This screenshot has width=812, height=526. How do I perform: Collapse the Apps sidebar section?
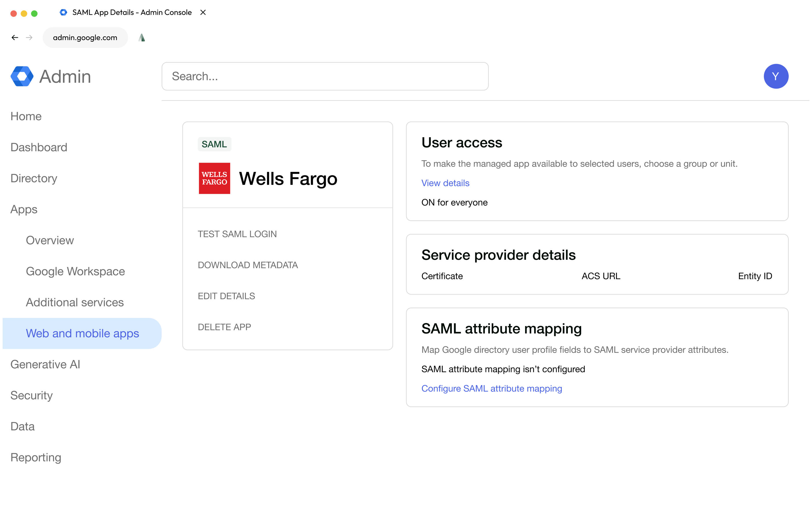coord(24,209)
